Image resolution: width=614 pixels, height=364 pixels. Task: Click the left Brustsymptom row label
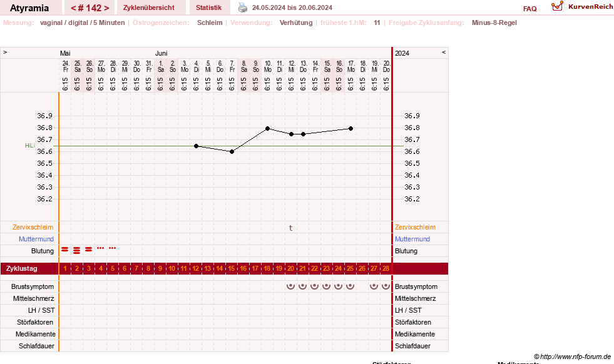pyautogui.click(x=33, y=286)
